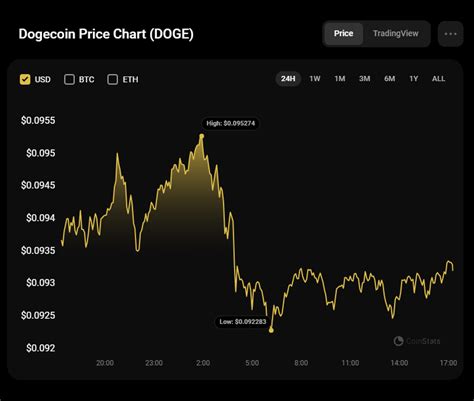474x401 pixels.
Task: Enable the ETH currency checkbox
Action: (x=113, y=79)
